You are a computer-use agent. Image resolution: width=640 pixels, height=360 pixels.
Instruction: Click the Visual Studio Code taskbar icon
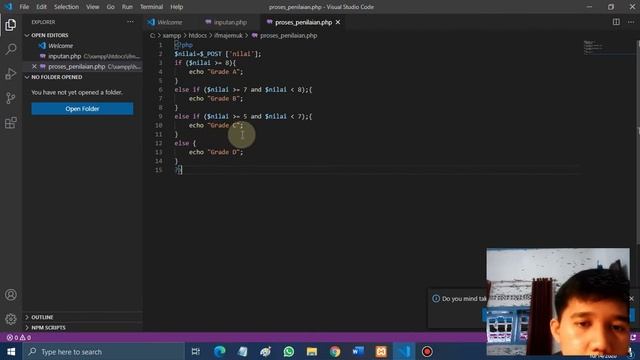click(x=404, y=351)
